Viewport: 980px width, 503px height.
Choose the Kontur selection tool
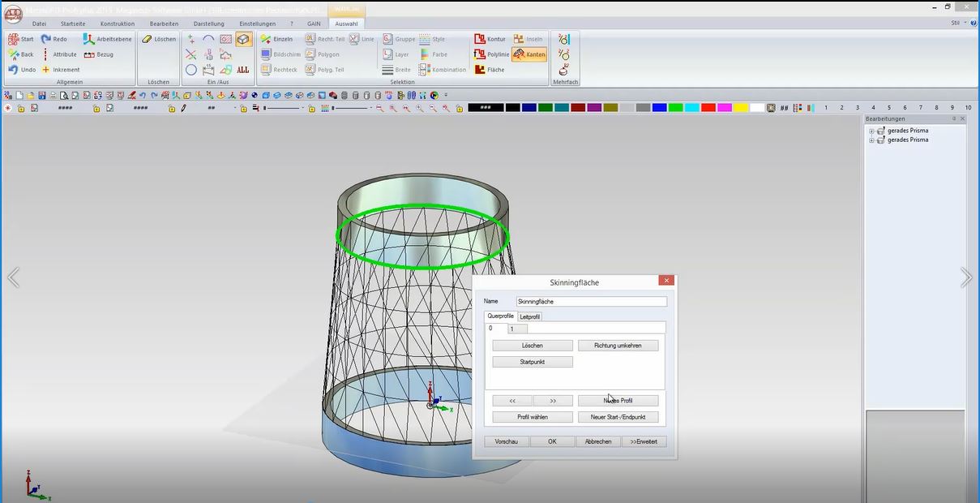pyautogui.click(x=490, y=39)
